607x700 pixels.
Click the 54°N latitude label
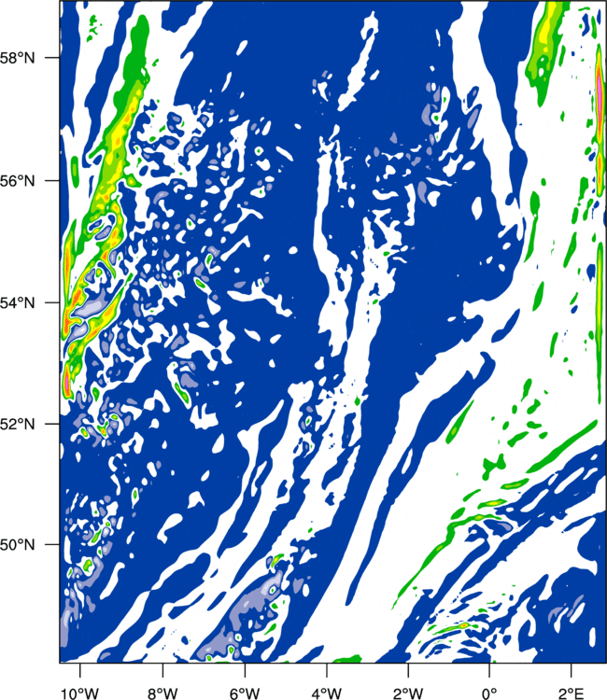[18, 302]
